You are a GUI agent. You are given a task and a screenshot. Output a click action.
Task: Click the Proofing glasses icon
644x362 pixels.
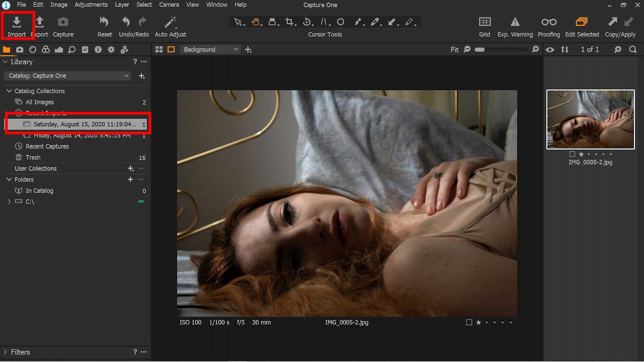tap(549, 22)
